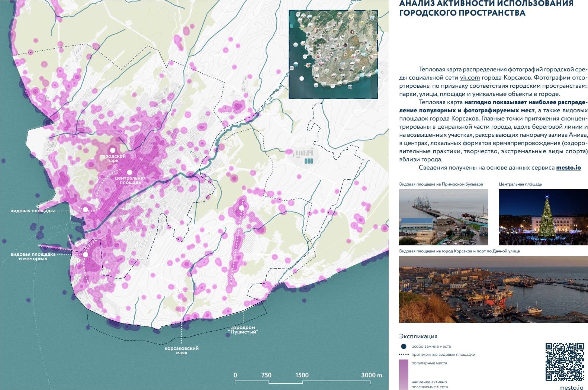Click the dark circle особо важные места icon

click(x=404, y=346)
